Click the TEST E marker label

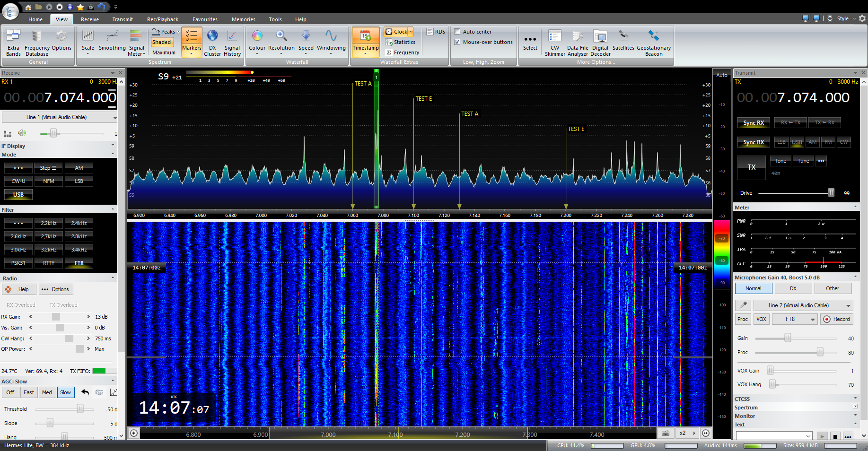[423, 99]
